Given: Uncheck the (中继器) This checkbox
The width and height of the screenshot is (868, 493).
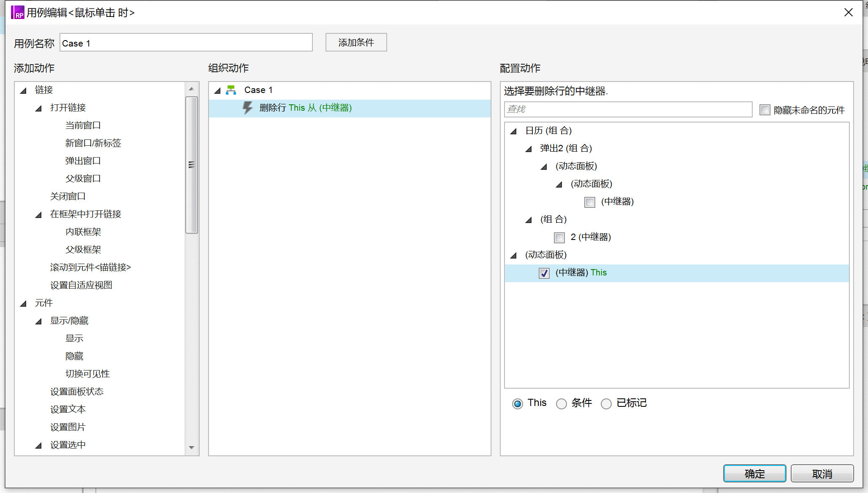Looking at the screenshot, I should (x=544, y=273).
